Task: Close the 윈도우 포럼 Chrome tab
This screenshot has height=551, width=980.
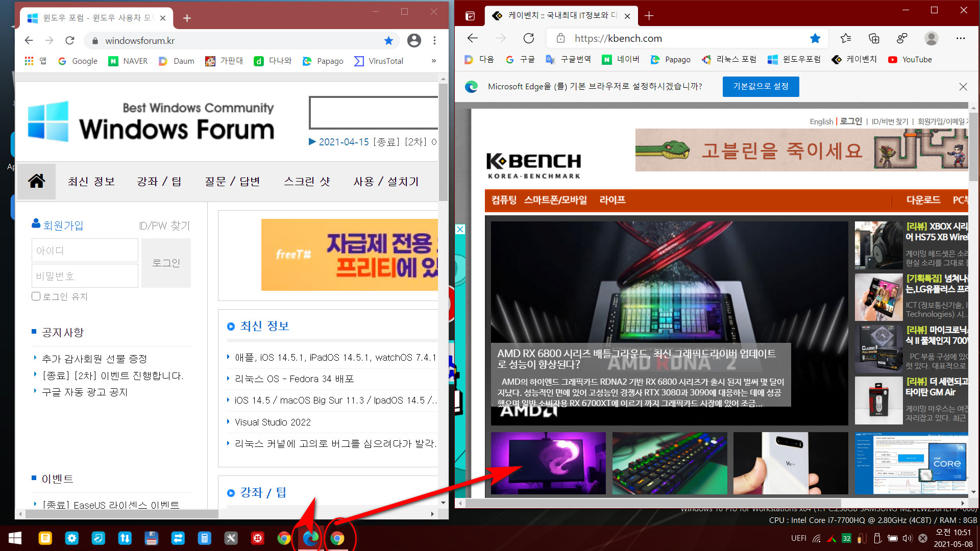Action: [163, 18]
